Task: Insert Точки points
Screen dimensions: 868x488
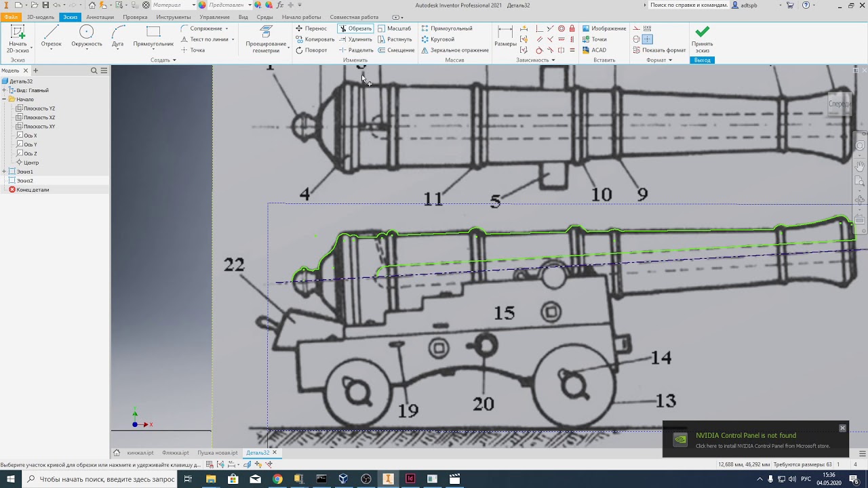Action: click(594, 39)
